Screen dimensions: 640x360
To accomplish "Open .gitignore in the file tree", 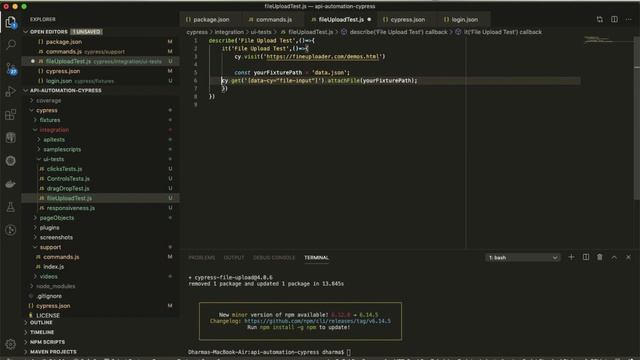I will click(x=49, y=296).
